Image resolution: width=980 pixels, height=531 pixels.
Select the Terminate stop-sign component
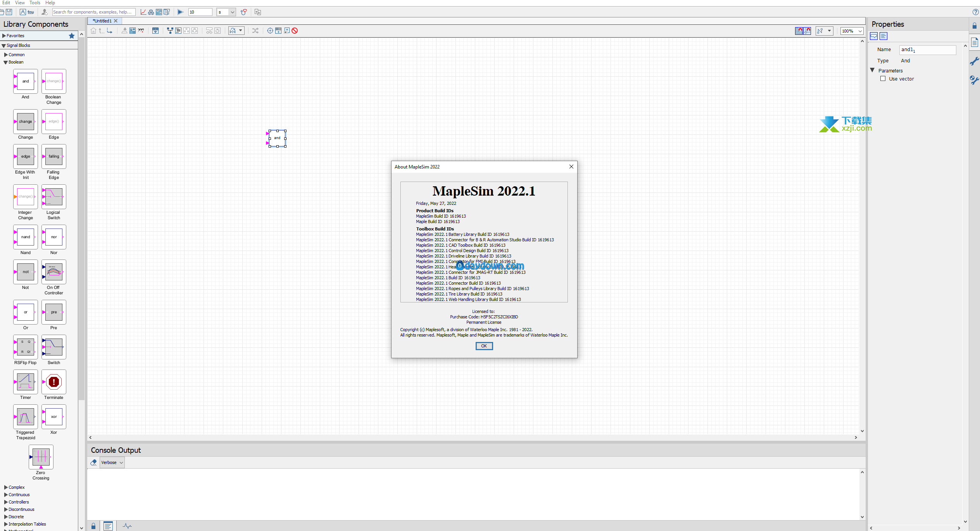[x=54, y=382]
